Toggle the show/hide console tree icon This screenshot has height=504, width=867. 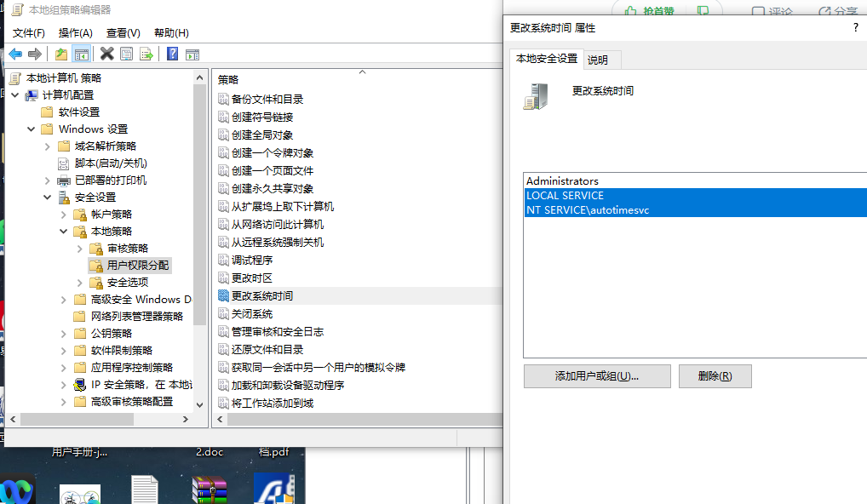81,54
